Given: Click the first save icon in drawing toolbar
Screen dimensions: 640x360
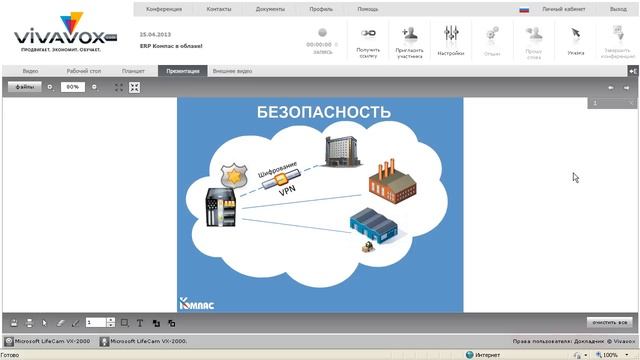Looking at the screenshot, I should [14, 323].
